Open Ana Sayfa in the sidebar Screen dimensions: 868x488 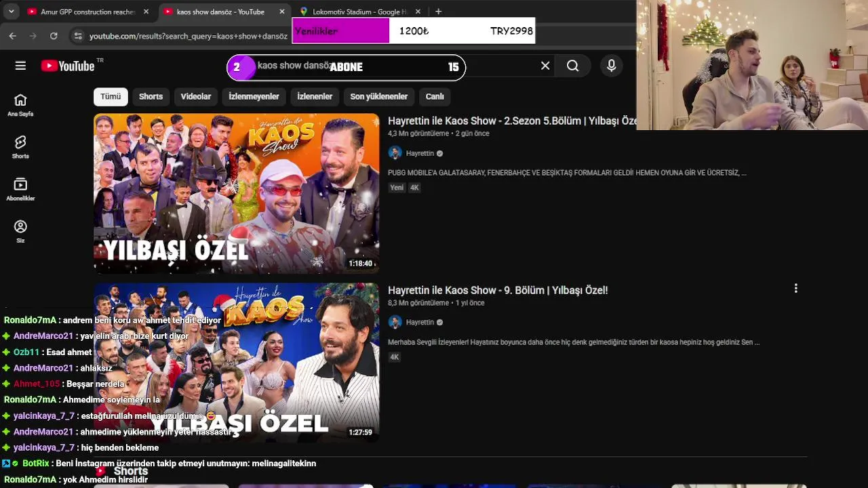click(20, 105)
